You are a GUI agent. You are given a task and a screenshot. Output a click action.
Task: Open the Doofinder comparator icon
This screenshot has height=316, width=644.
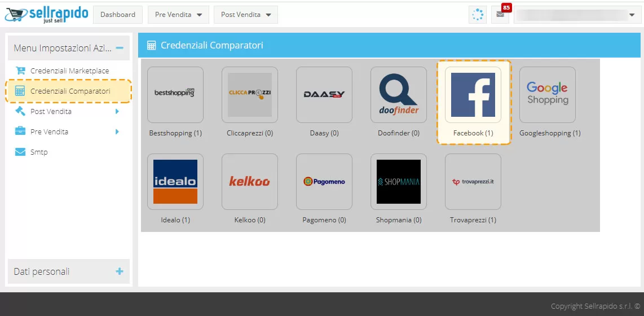399,95
